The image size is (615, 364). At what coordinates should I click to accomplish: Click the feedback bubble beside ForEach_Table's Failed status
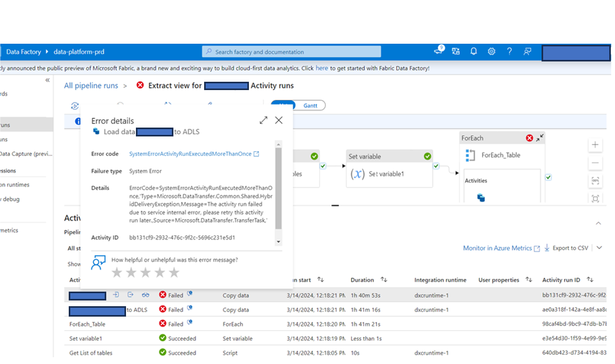(189, 322)
